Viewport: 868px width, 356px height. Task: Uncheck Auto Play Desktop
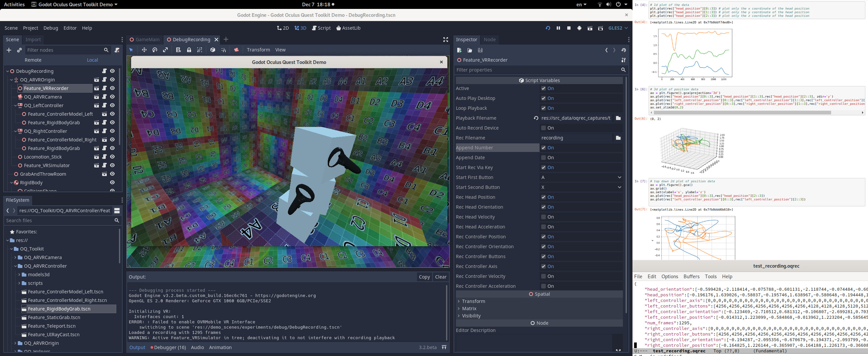click(x=543, y=98)
